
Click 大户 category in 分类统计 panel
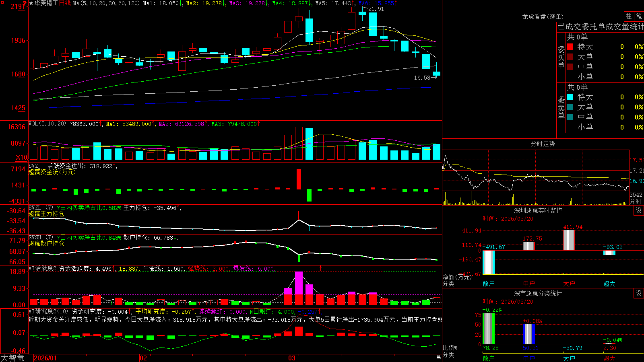pos(569,358)
